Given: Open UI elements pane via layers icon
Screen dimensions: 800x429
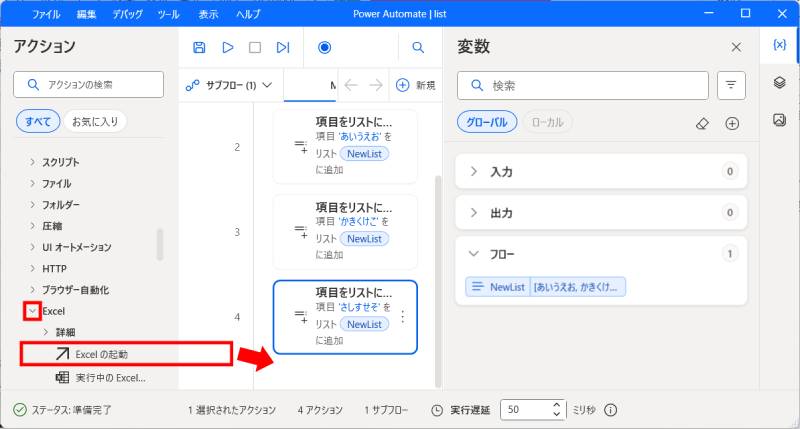Looking at the screenshot, I should pos(779,83).
